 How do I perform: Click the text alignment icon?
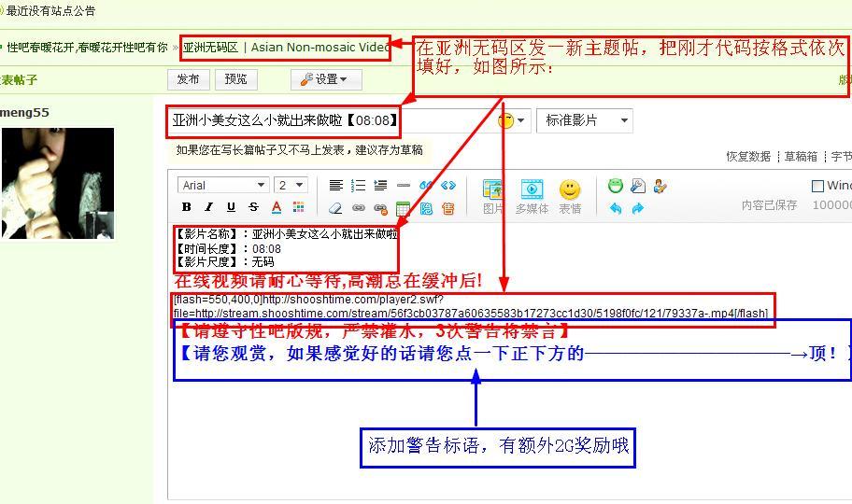coord(335,186)
